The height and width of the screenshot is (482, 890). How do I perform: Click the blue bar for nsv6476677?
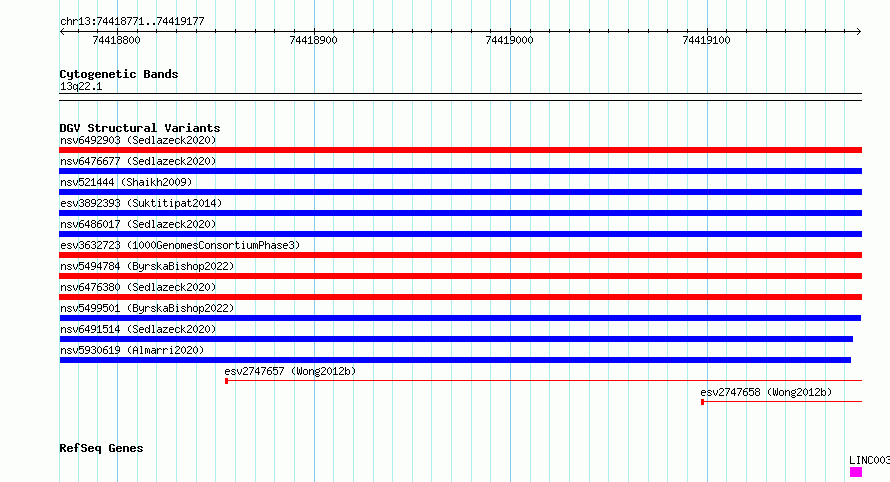point(460,171)
